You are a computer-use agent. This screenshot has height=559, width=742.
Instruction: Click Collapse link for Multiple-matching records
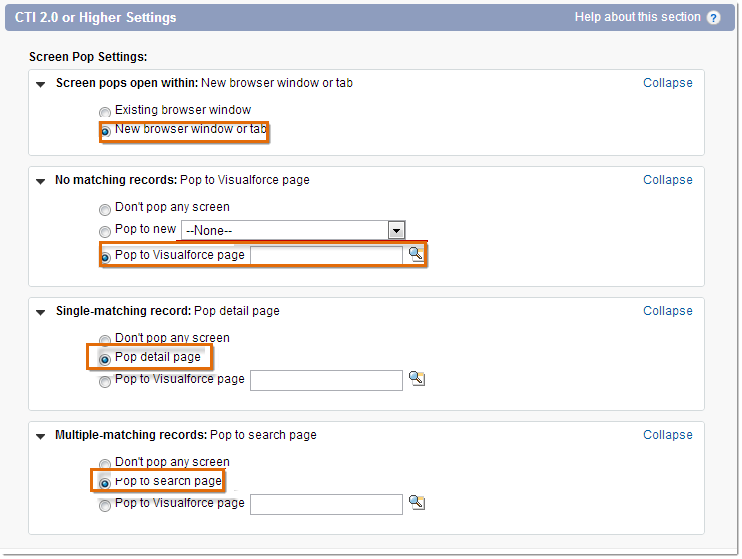coord(667,435)
